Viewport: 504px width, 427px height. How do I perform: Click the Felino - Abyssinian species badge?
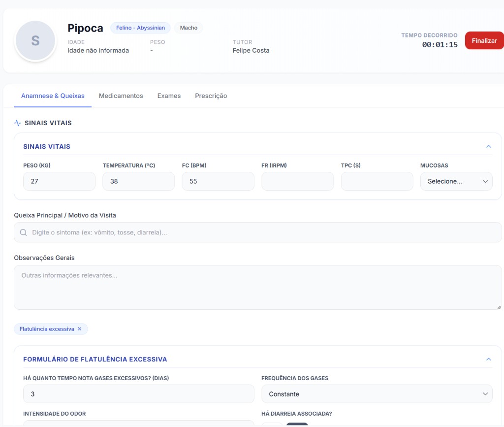(x=140, y=28)
